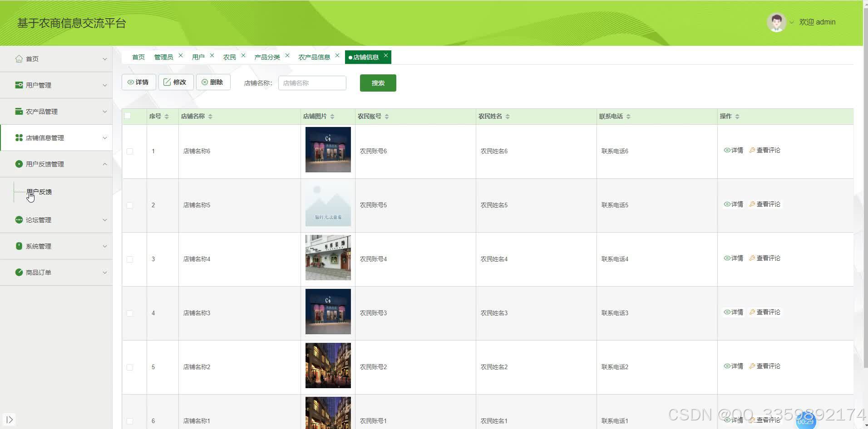
Task: Sort by 序号 column arrows
Action: [167, 117]
